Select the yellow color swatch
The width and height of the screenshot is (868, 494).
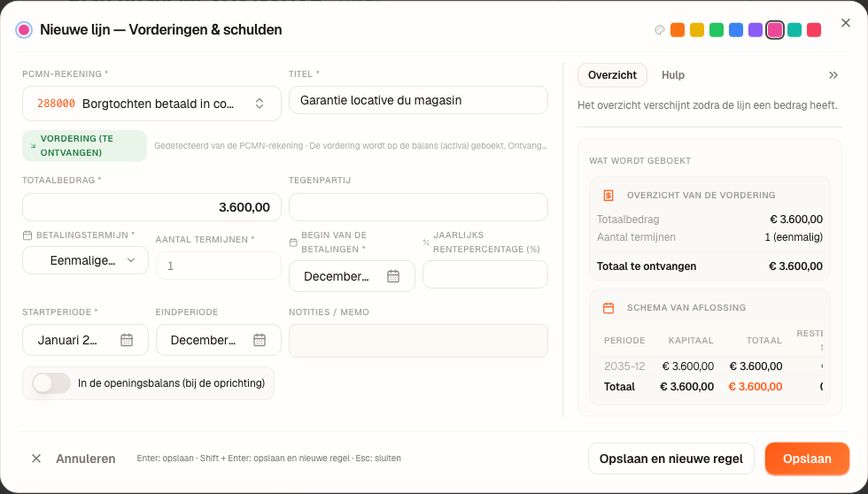(697, 30)
